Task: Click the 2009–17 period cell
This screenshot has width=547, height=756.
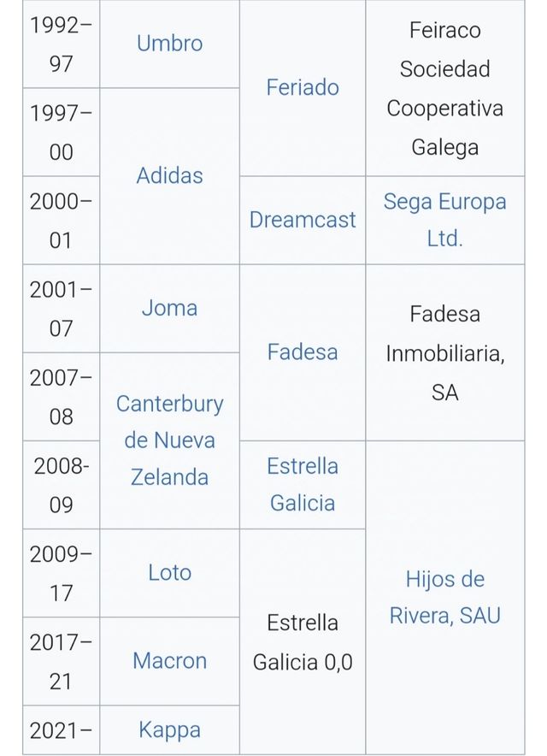Action: 61,572
